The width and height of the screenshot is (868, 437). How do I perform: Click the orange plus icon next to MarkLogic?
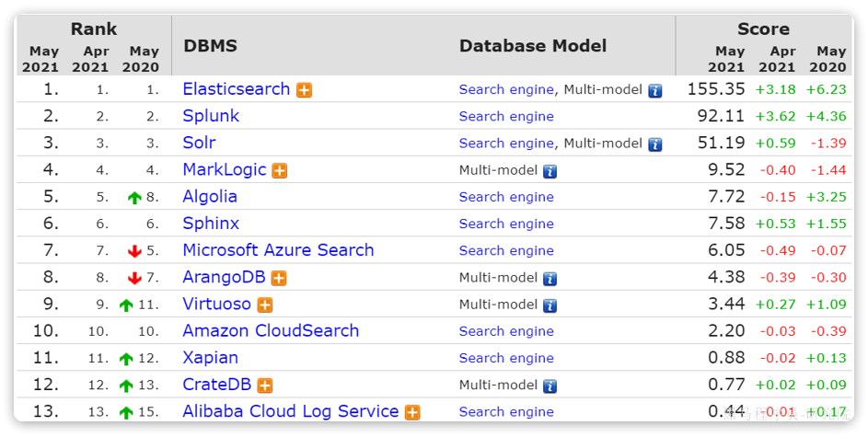click(x=280, y=171)
